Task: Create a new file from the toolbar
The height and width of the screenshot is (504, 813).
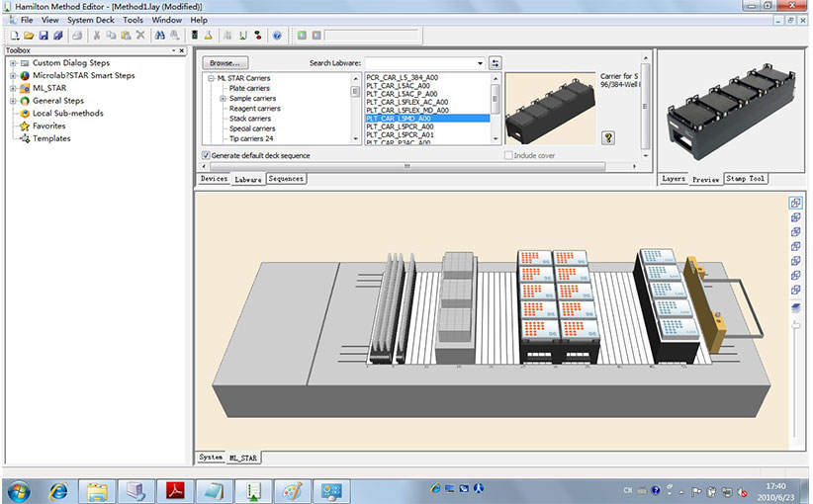Action: tap(15, 36)
